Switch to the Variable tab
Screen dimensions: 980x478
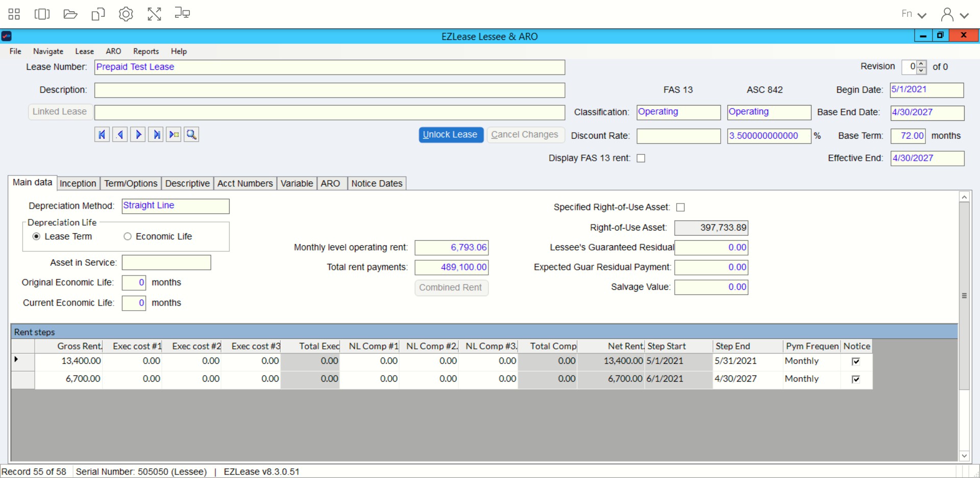click(x=297, y=184)
